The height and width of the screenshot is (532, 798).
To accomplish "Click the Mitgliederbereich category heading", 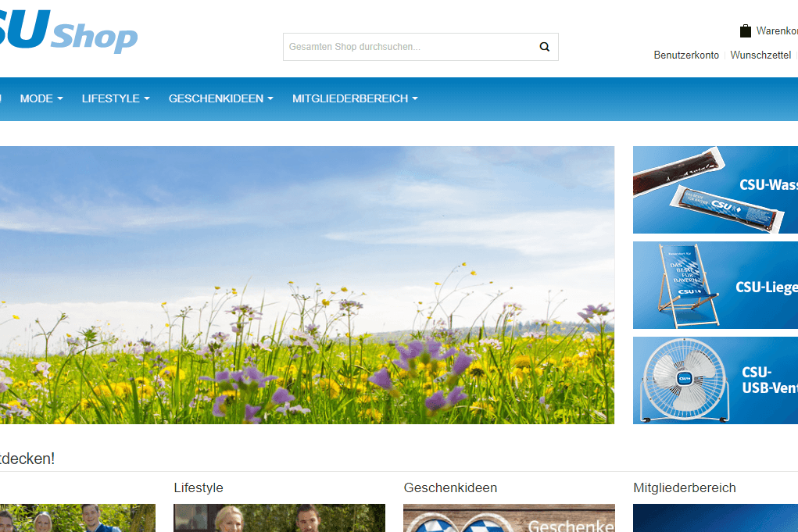I will (x=685, y=487).
